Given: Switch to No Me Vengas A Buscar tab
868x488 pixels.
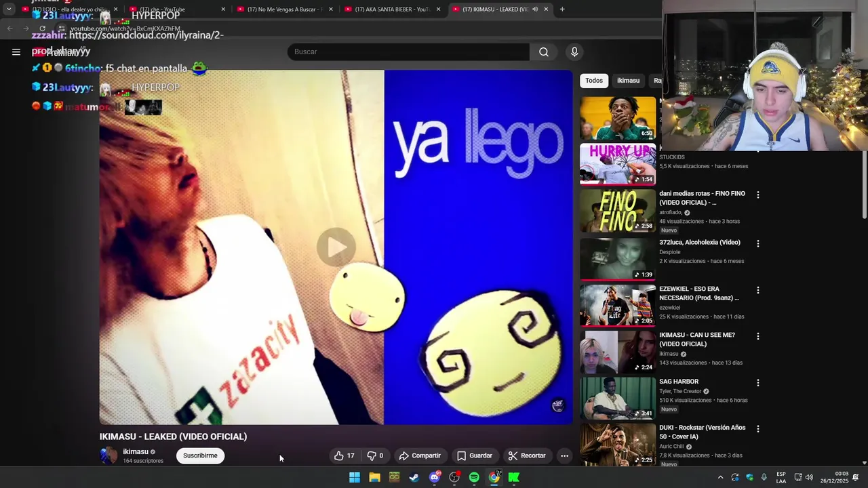Looking at the screenshot, I should pyautogui.click(x=285, y=9).
